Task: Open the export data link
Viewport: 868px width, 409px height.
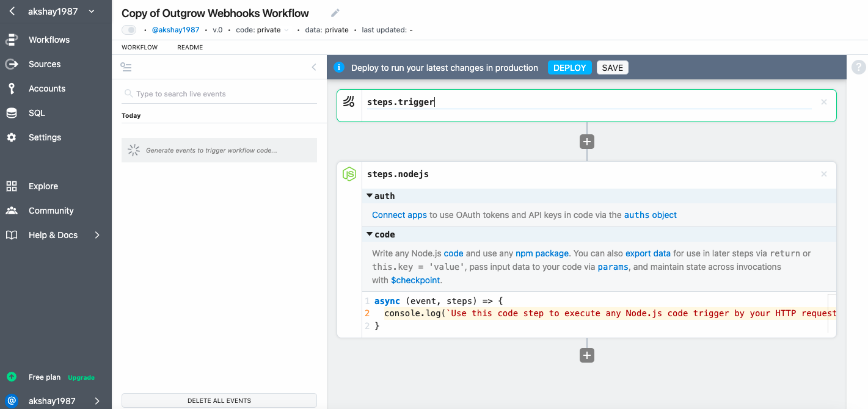Action: 648,253
